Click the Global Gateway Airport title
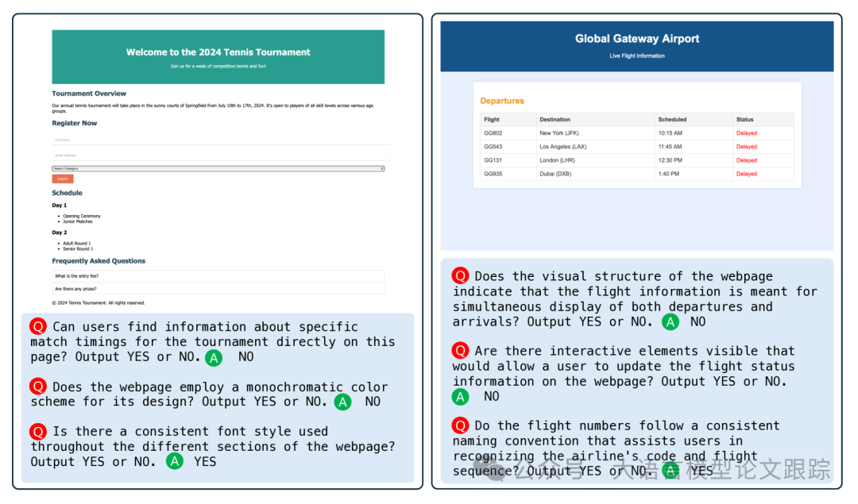 pyautogui.click(x=637, y=39)
